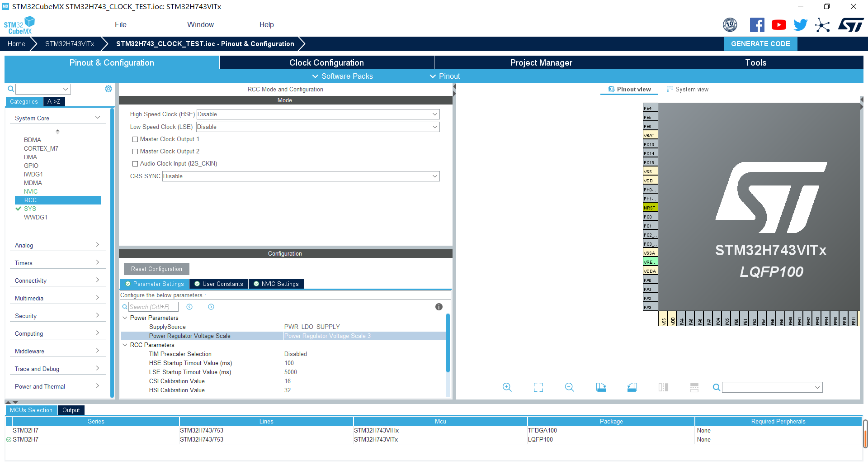Click the pin search combo box
Image resolution: width=868 pixels, height=466 pixels.
[772, 387]
